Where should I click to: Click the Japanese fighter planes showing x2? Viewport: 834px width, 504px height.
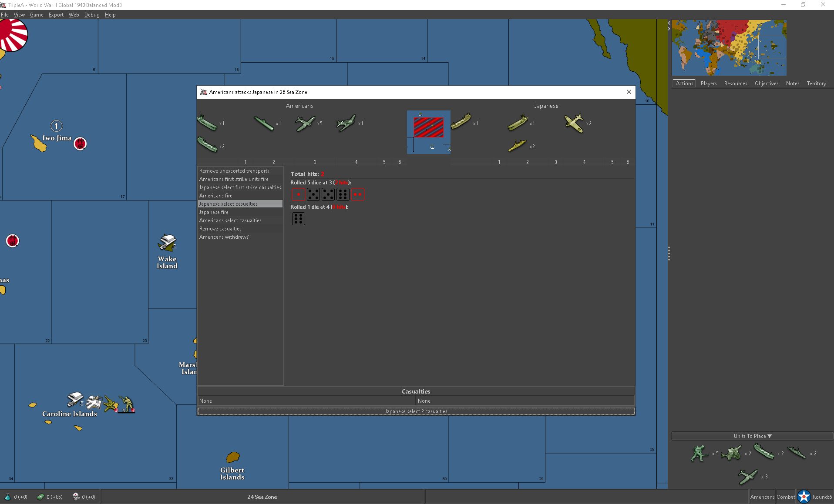[x=574, y=123]
